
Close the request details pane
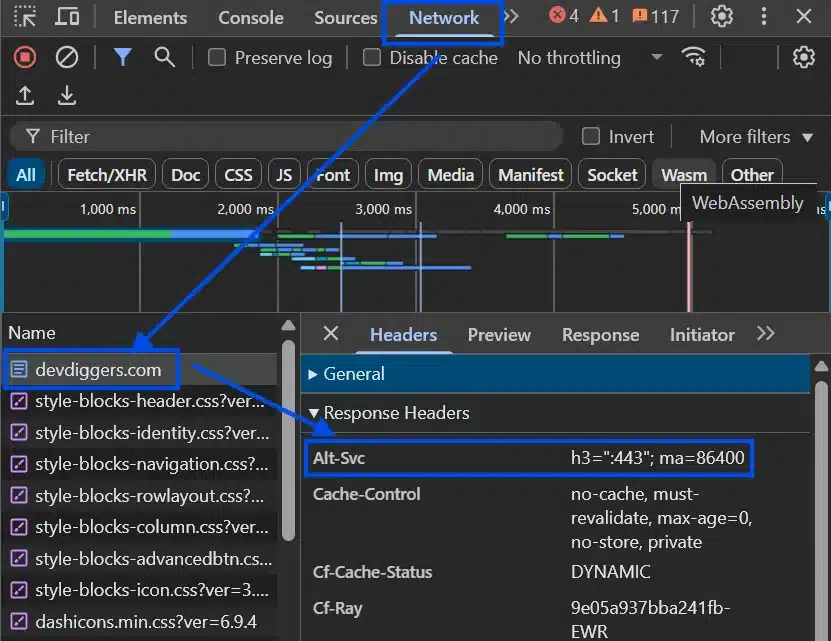(331, 333)
